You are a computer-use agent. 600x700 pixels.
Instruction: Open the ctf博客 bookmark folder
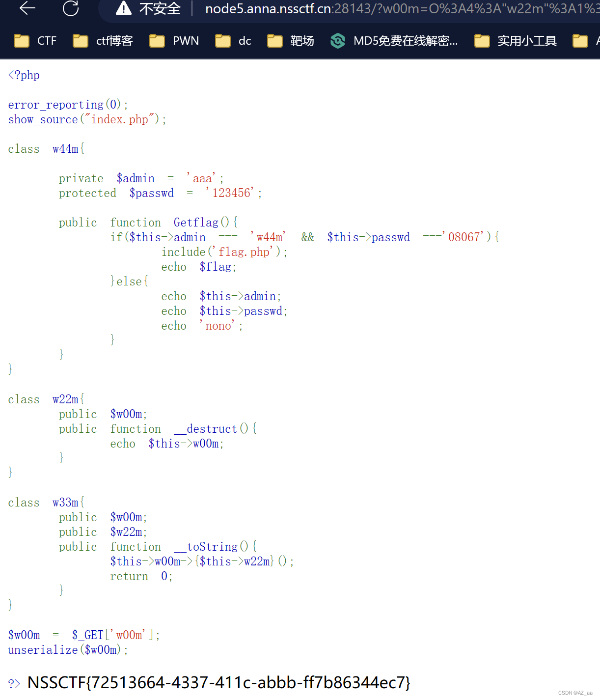pyautogui.click(x=103, y=41)
